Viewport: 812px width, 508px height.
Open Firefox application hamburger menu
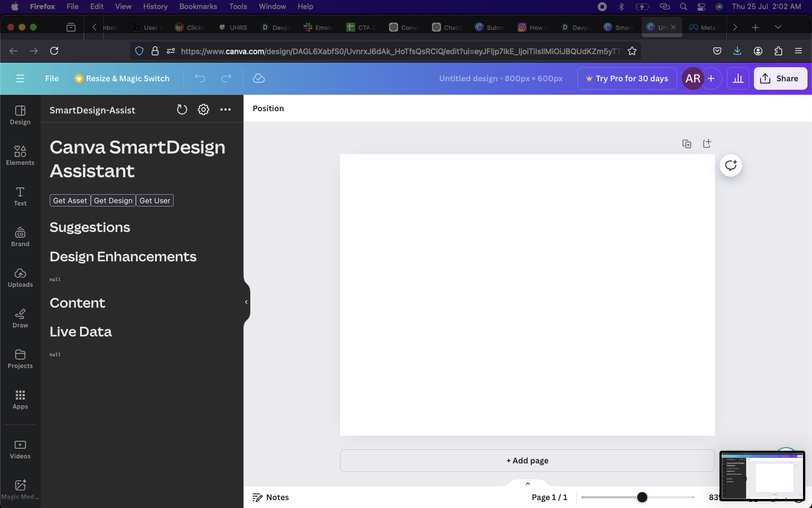798,51
